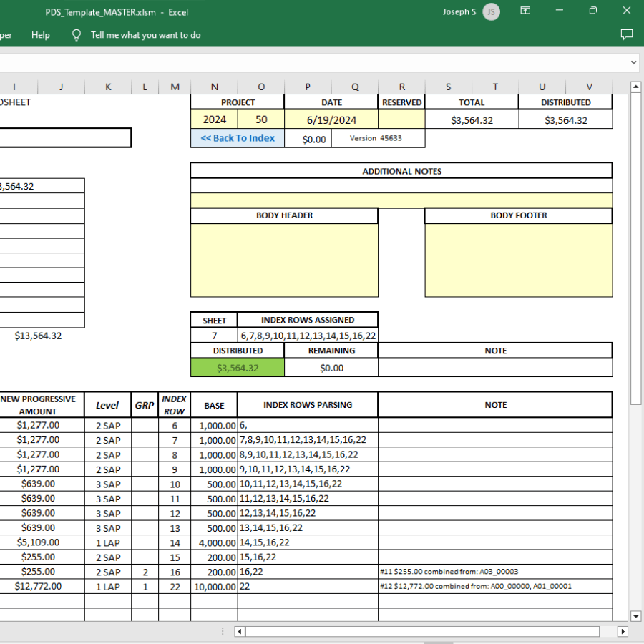The height and width of the screenshot is (644, 644).
Task: Select the Version 45633 cell
Action: (378, 138)
